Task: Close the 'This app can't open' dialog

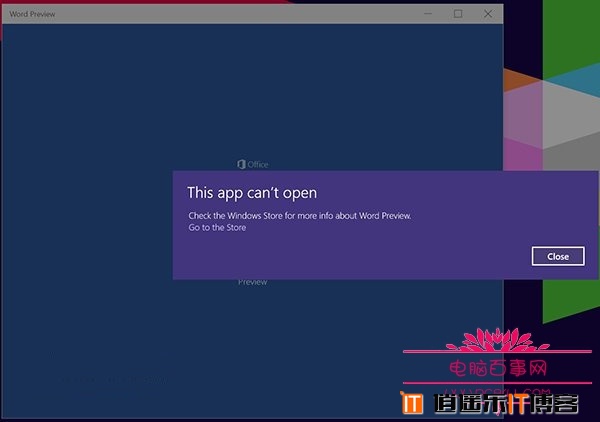Action: [x=558, y=256]
